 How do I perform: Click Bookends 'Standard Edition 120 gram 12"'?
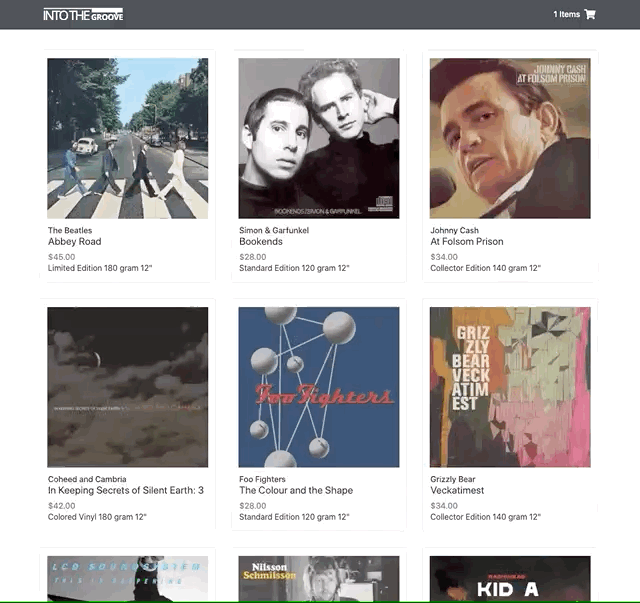click(x=294, y=268)
